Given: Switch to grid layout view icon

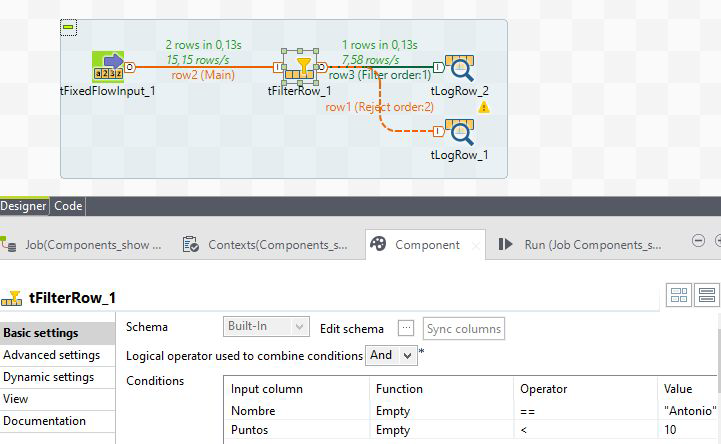Looking at the screenshot, I should (x=679, y=295).
